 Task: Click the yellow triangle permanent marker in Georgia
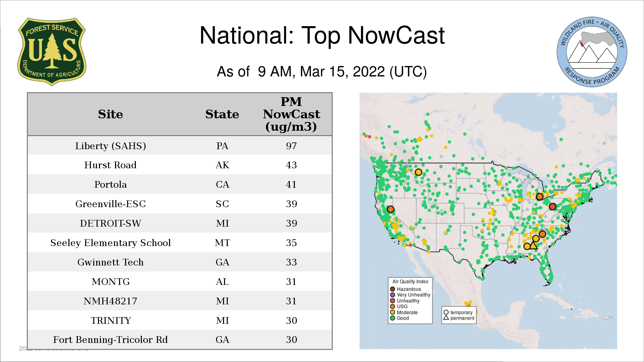tap(533, 245)
